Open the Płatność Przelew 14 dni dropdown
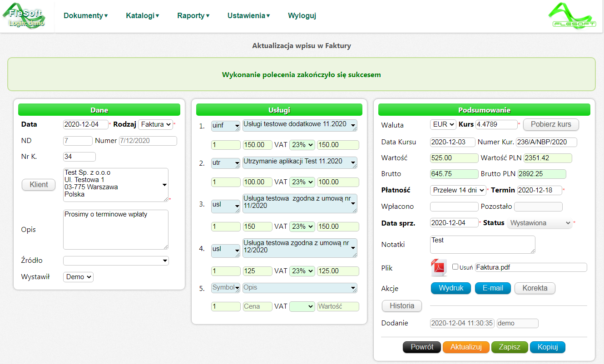Screen dimensions: 604x364 [x=458, y=190]
